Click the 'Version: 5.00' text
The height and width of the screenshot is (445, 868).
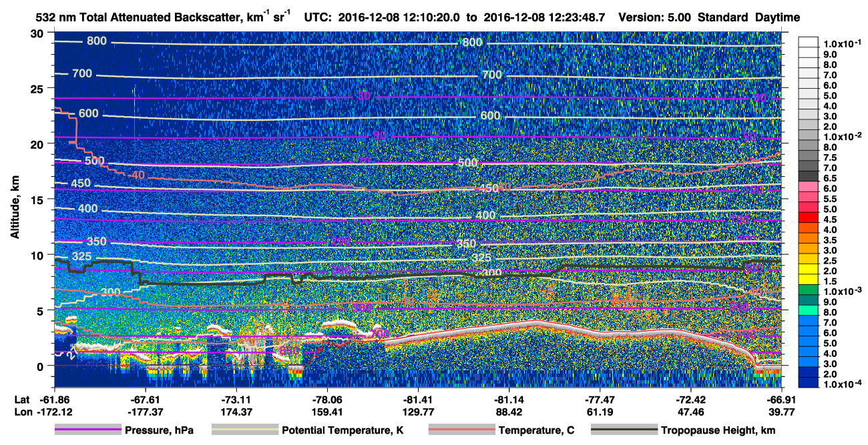[655, 17]
